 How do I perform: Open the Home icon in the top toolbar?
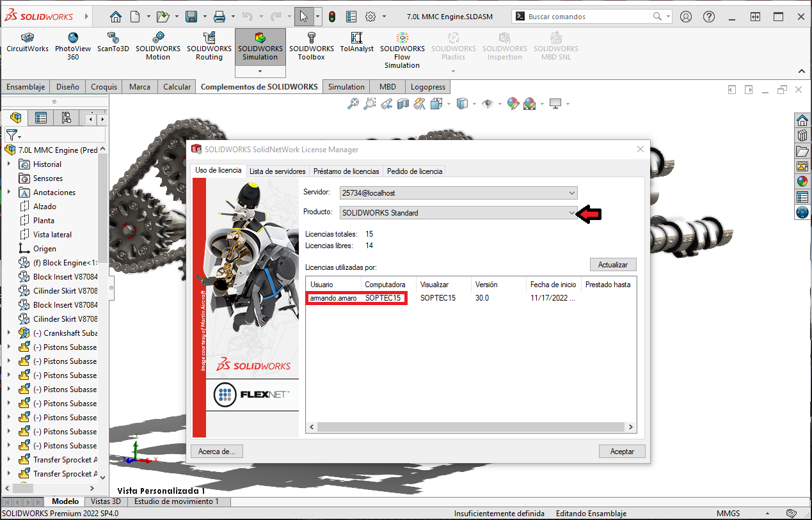point(115,17)
